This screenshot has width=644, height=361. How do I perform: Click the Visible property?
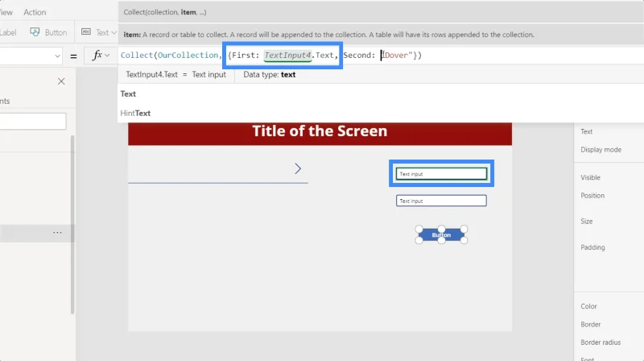(590, 177)
